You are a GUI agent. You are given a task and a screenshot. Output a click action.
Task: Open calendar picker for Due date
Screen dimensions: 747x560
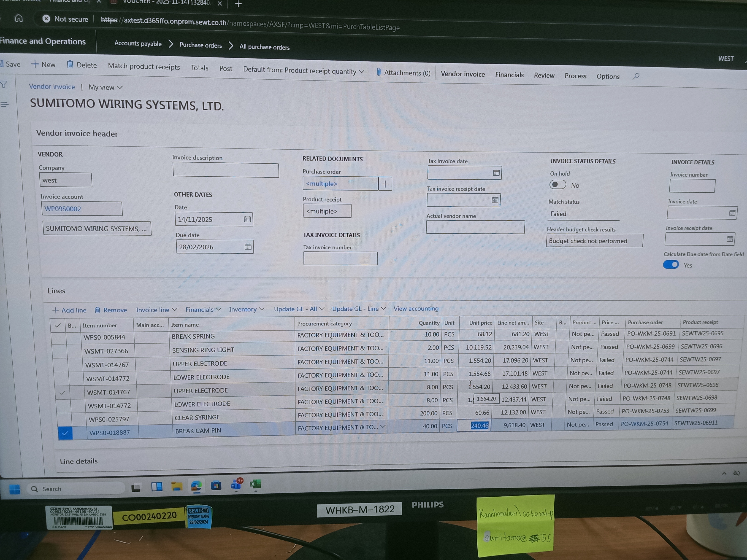coord(248,246)
